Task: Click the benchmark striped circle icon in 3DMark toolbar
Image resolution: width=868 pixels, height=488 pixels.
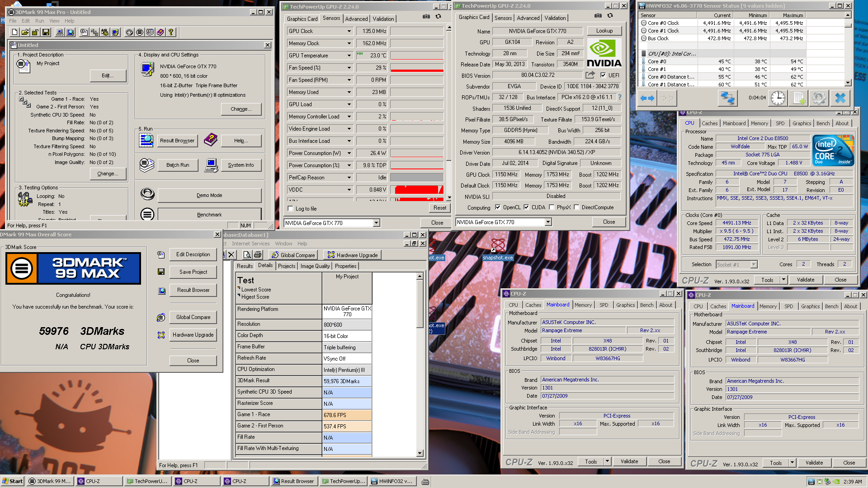Action: coord(140,32)
